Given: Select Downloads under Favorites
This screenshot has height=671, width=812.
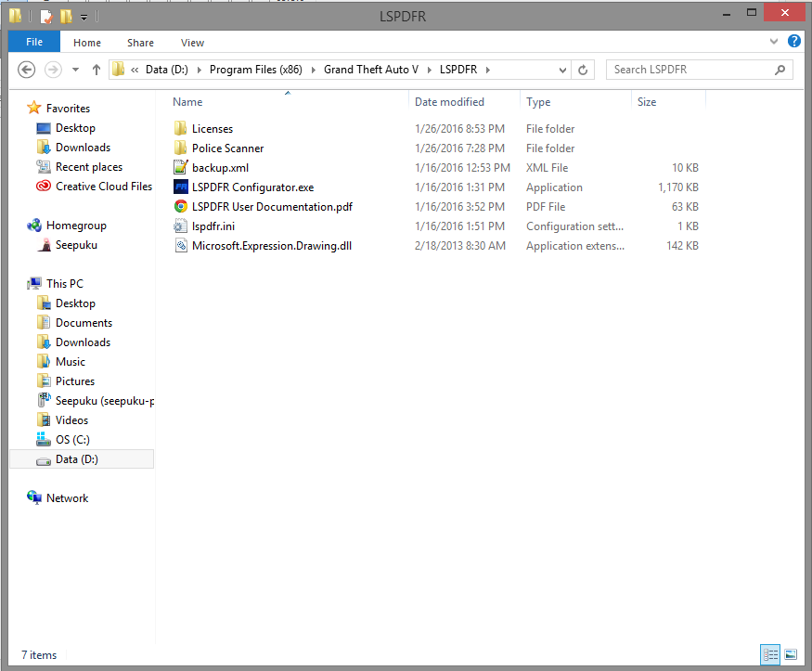Looking at the screenshot, I should point(83,148).
